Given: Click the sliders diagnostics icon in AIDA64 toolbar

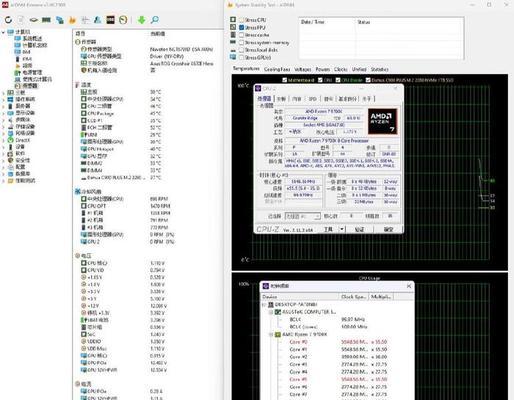Looking at the screenshot, I should point(85,20).
